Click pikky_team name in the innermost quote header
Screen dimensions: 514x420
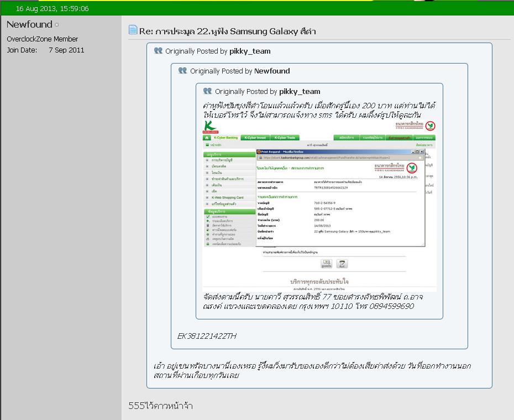click(x=300, y=92)
